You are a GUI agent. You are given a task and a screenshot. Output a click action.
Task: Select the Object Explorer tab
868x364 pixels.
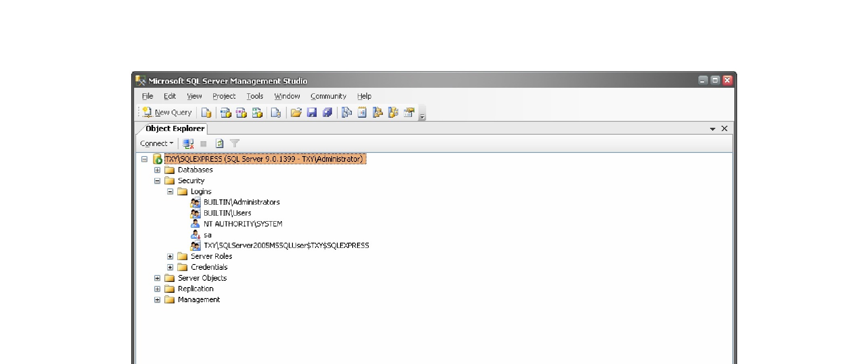(175, 129)
